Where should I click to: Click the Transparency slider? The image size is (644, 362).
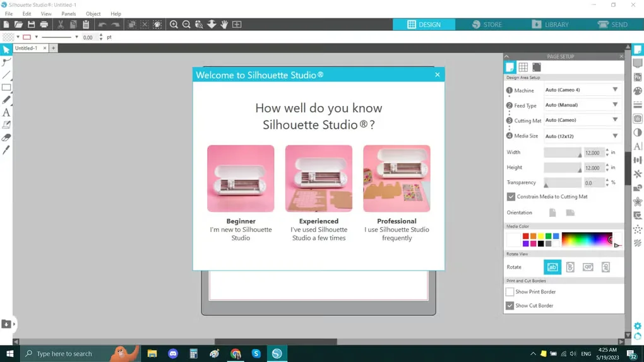point(563,183)
